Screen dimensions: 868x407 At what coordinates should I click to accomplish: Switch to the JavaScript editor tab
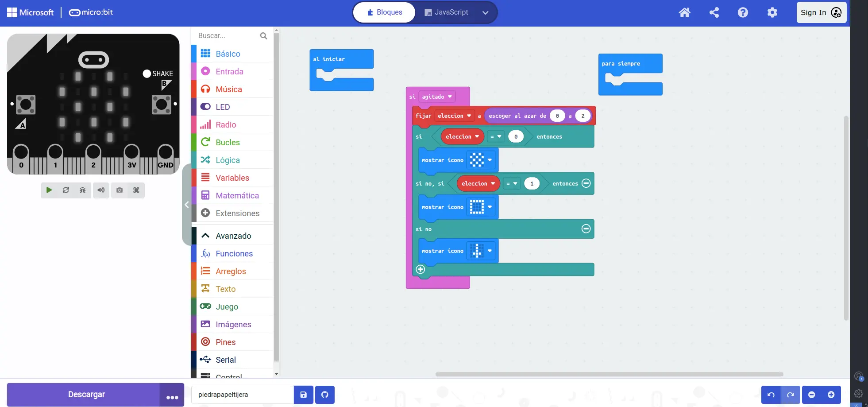pyautogui.click(x=447, y=12)
